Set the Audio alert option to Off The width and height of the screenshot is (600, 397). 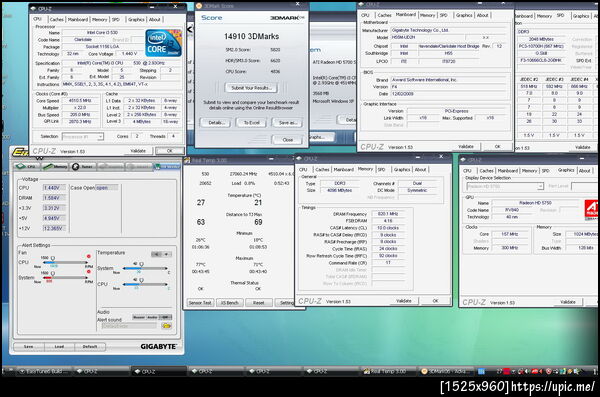pos(165,317)
